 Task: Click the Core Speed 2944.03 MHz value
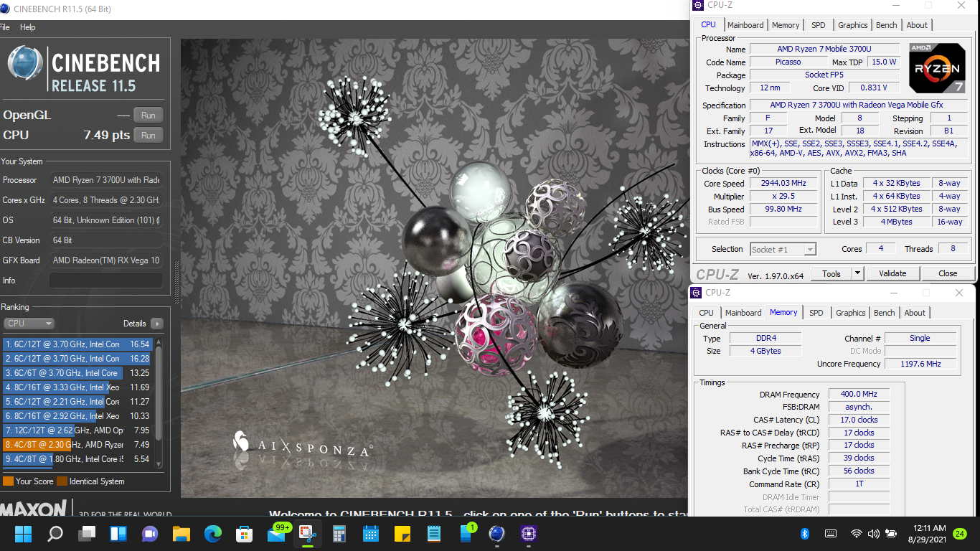[x=783, y=184]
